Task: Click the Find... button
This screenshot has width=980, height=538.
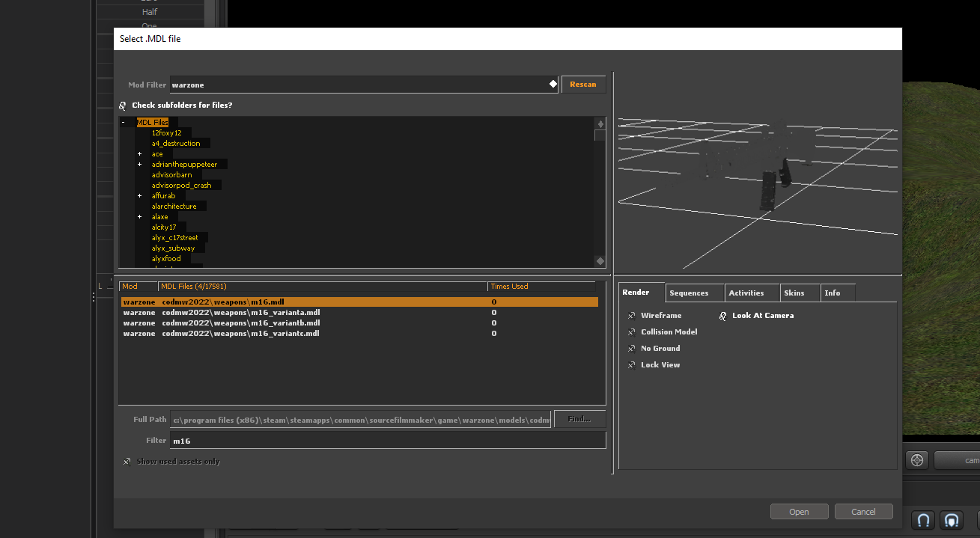Action: pyautogui.click(x=579, y=419)
